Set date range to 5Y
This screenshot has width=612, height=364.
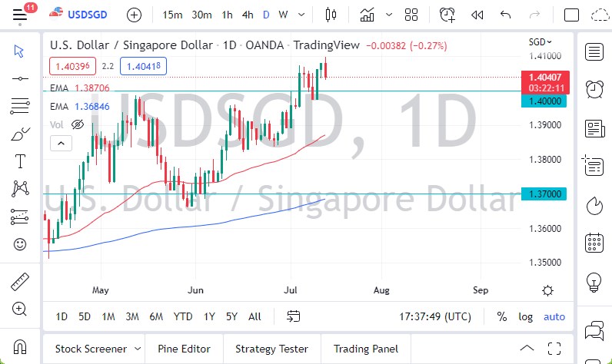(231, 316)
